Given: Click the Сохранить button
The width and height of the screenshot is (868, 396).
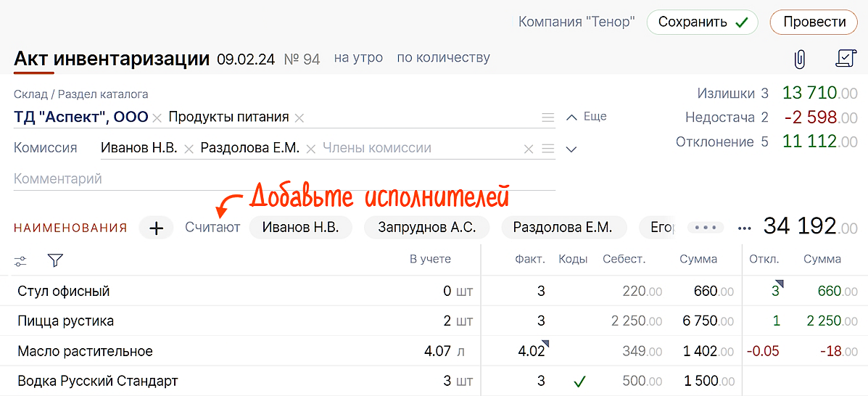Looking at the screenshot, I should 702,22.
